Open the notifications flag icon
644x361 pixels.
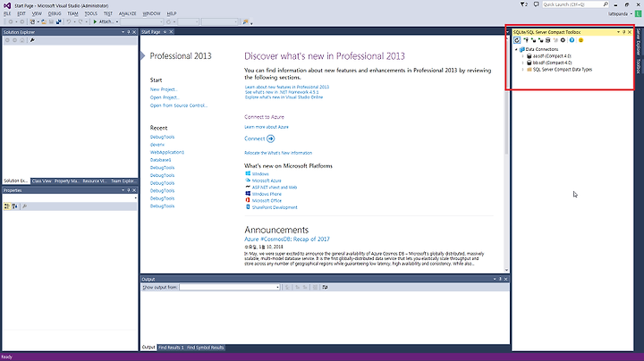(x=523, y=4)
